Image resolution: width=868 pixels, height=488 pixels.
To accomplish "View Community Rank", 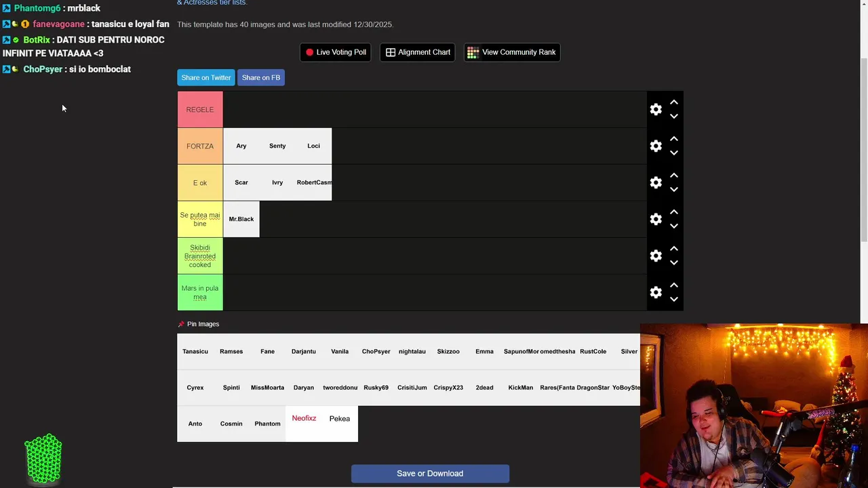I will pos(512,52).
